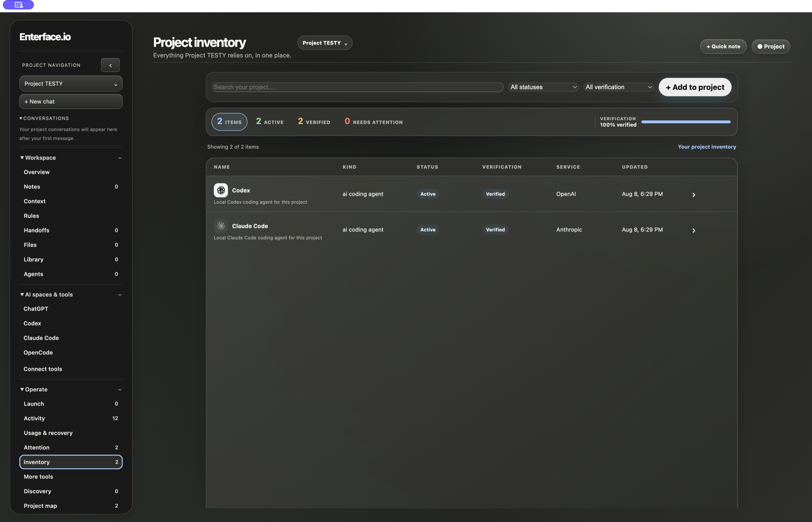Click the purple screen-share indicator at top
812x522 pixels.
pyautogui.click(x=18, y=5)
